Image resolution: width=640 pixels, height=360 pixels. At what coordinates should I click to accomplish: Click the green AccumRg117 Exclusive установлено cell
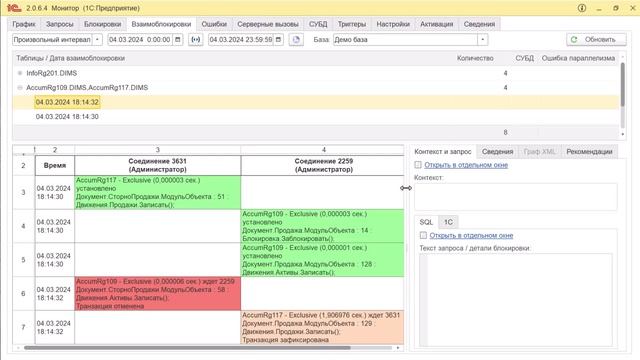coord(158,192)
